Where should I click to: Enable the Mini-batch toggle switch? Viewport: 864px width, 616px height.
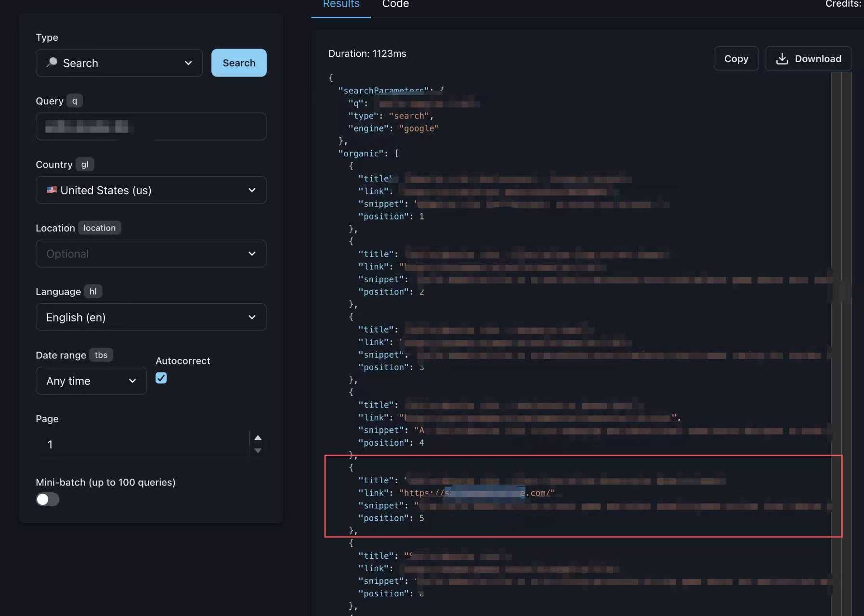[48, 499]
